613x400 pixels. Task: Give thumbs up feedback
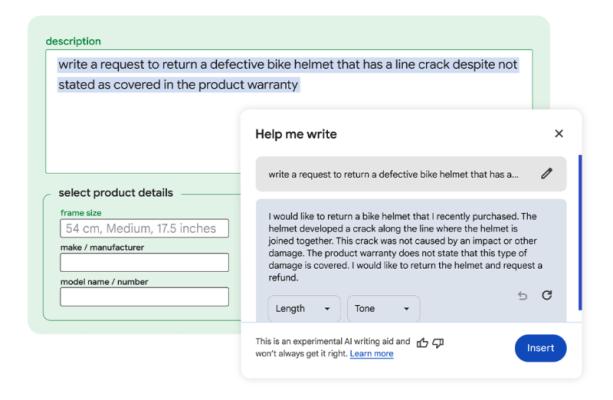pos(422,343)
